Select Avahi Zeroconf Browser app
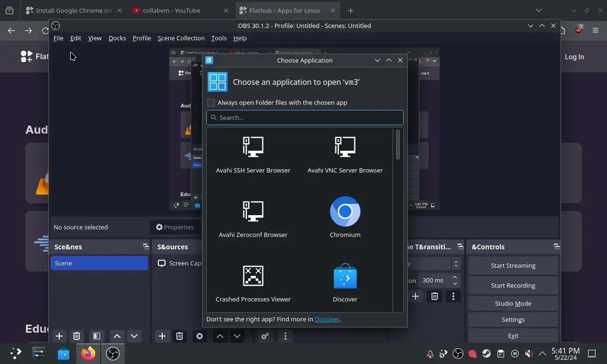This screenshot has height=364, width=607. pos(253,219)
